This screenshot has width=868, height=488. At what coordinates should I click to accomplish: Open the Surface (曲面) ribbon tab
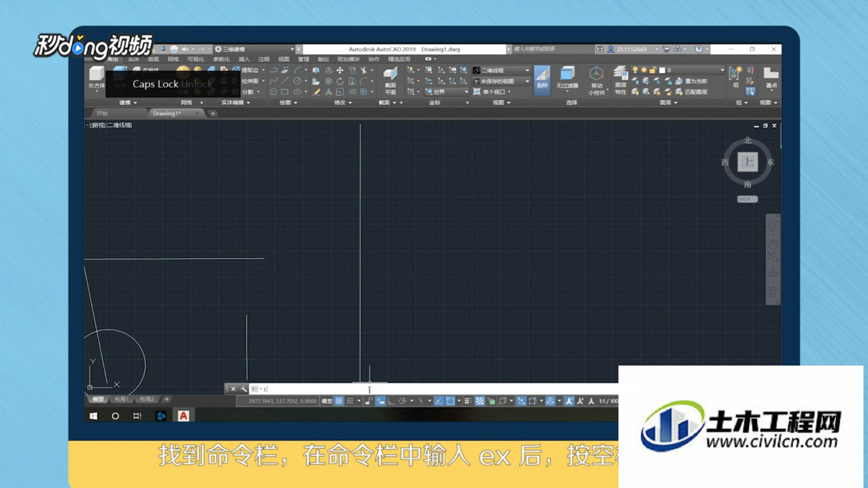(x=153, y=59)
